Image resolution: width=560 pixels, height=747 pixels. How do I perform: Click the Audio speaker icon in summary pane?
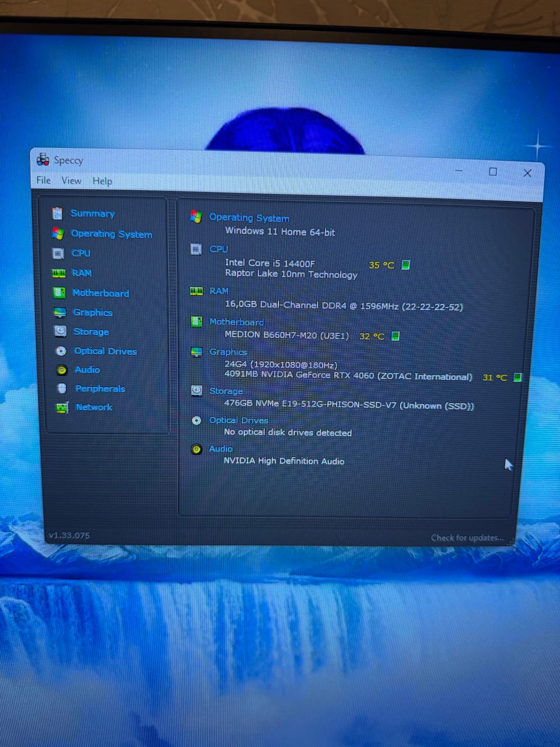coord(197,449)
